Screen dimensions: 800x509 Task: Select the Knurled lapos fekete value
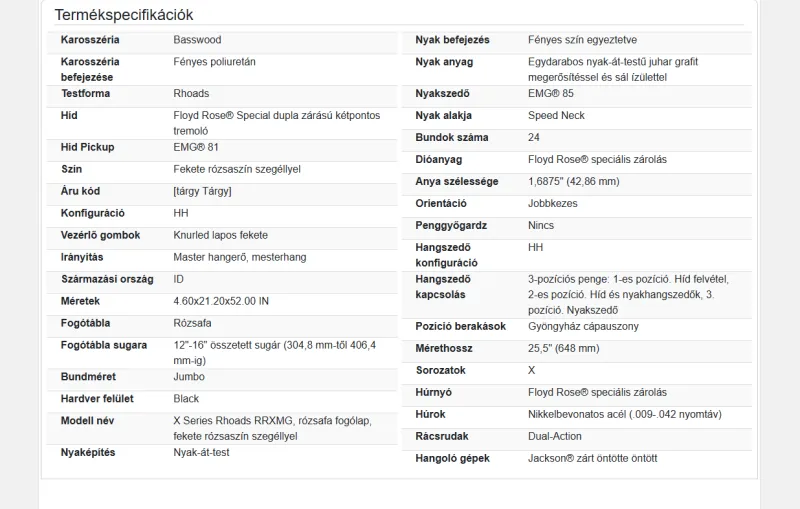click(x=220, y=236)
